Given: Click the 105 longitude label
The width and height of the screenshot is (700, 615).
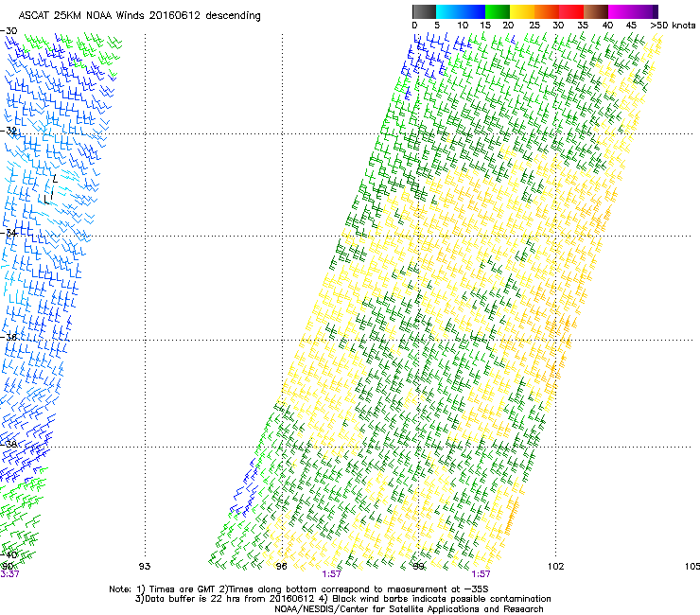Looking at the screenshot, I should pos(692,567).
